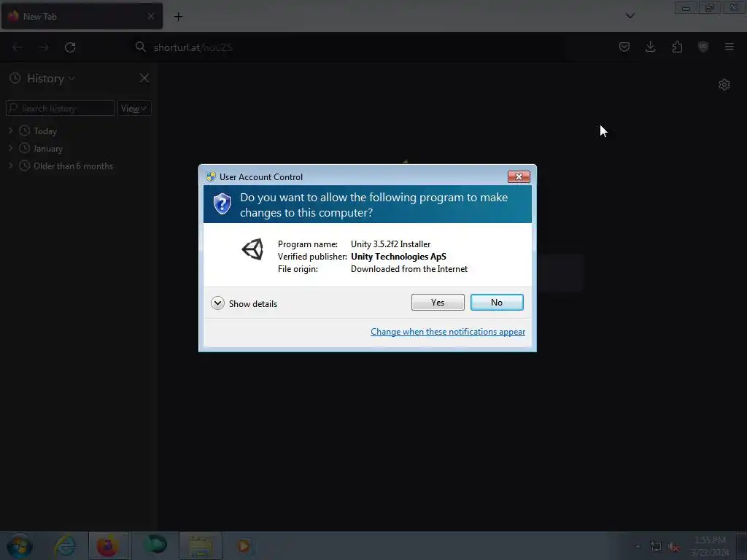Open the View dropdown in History sidebar

(x=134, y=108)
